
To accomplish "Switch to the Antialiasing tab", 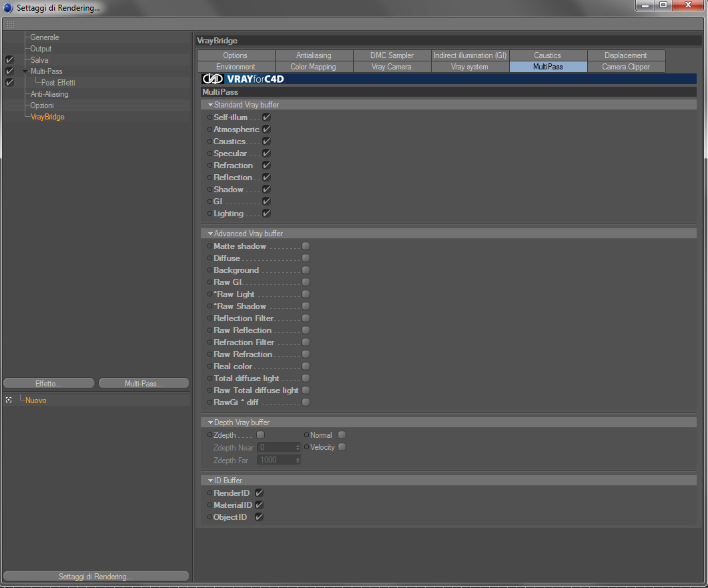I will (314, 55).
